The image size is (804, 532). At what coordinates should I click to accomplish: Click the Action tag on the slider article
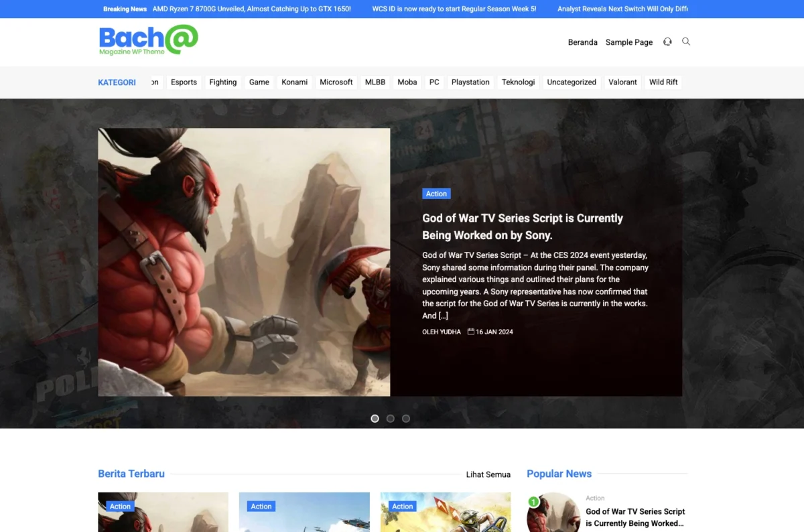pyautogui.click(x=436, y=194)
